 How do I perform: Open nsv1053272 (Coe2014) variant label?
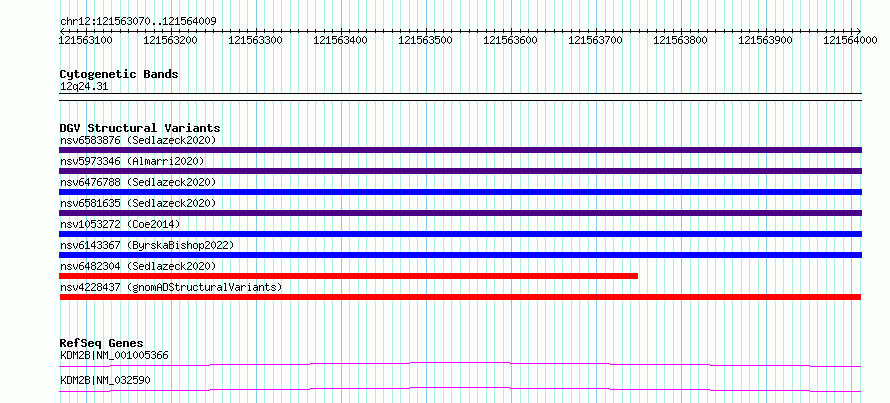120,224
